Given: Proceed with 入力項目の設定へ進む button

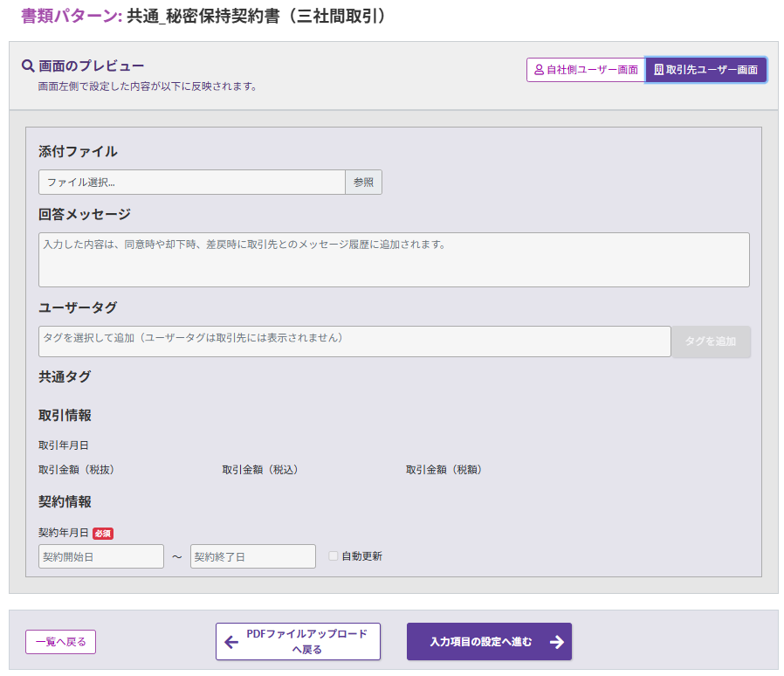Looking at the screenshot, I should 489,641.
